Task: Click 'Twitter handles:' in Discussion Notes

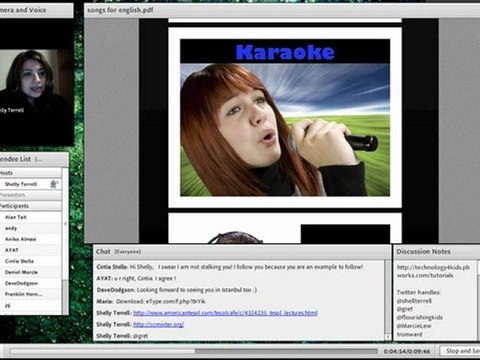Action: (x=418, y=292)
